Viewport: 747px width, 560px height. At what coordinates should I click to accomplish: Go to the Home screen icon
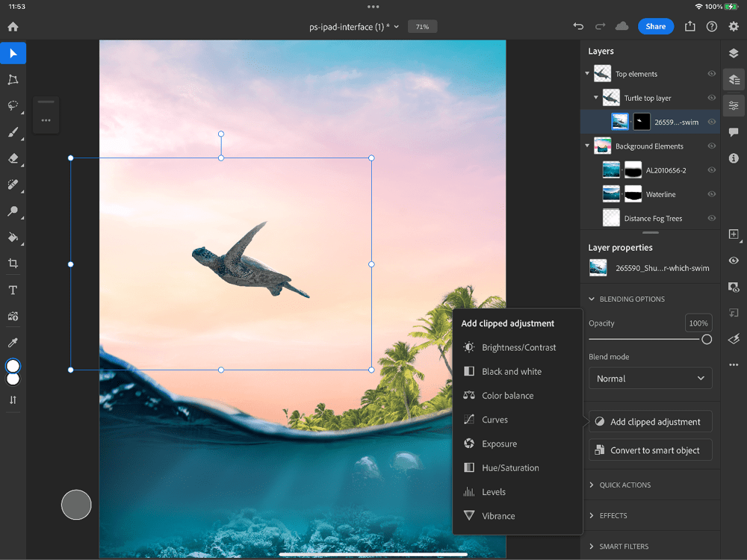click(x=13, y=27)
